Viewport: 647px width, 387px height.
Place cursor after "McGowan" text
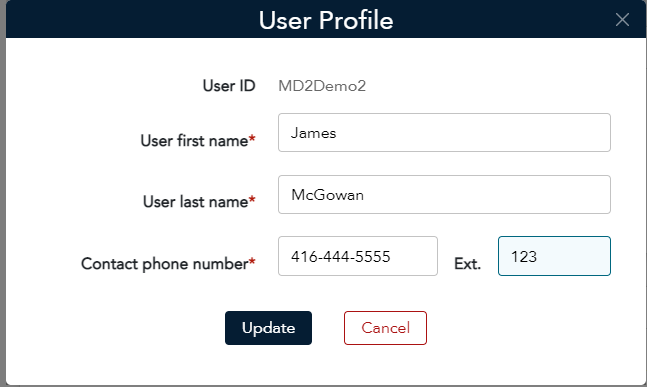[366, 195]
